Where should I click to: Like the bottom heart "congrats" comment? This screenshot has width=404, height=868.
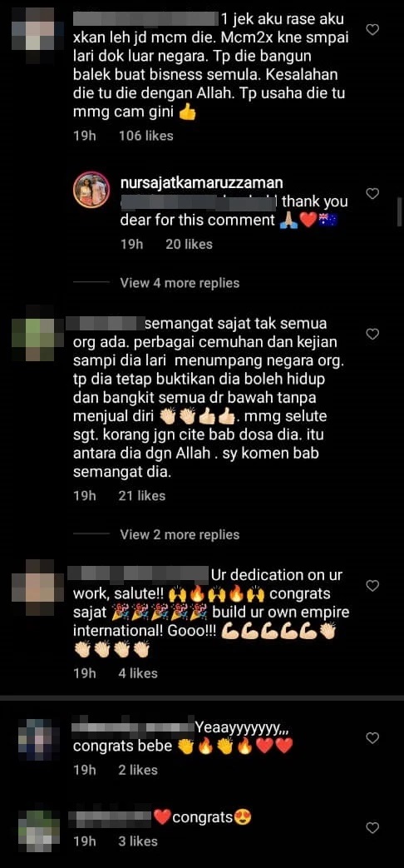click(372, 828)
